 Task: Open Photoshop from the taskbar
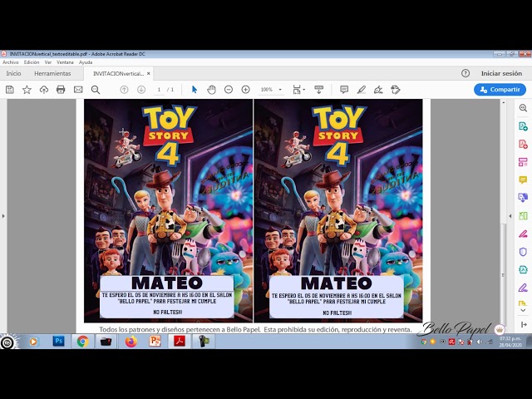pyautogui.click(x=59, y=342)
